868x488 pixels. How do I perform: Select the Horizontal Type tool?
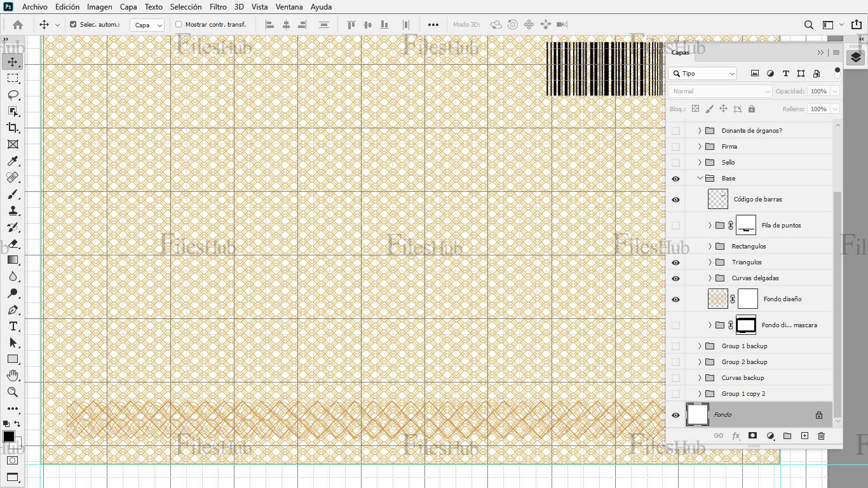pyautogui.click(x=12, y=326)
